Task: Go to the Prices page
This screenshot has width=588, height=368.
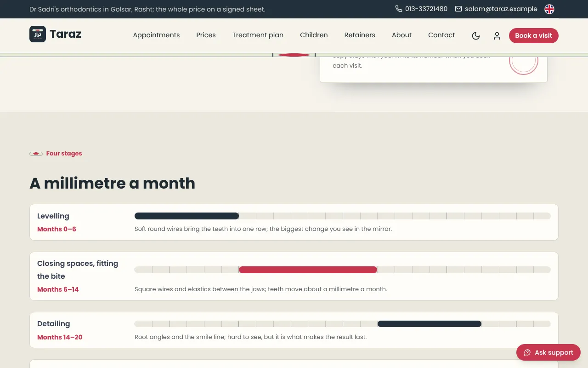Action: pos(206,35)
